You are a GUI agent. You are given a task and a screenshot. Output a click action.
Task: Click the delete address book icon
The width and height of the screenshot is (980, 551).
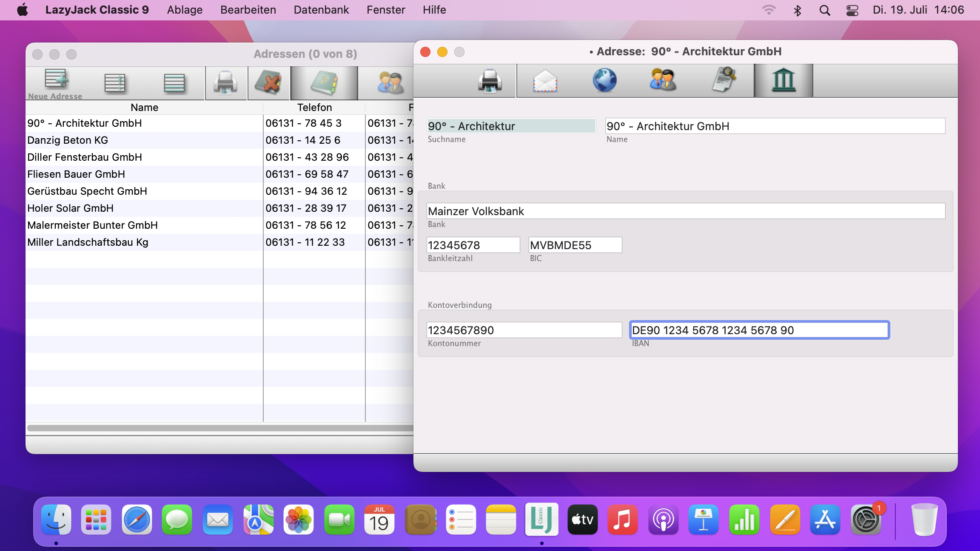(x=269, y=82)
